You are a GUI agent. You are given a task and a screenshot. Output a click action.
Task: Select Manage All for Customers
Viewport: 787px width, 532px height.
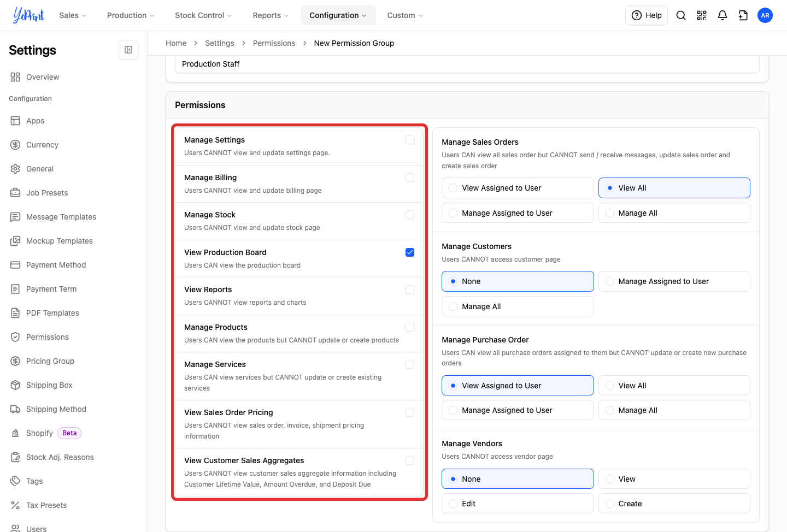tap(518, 306)
